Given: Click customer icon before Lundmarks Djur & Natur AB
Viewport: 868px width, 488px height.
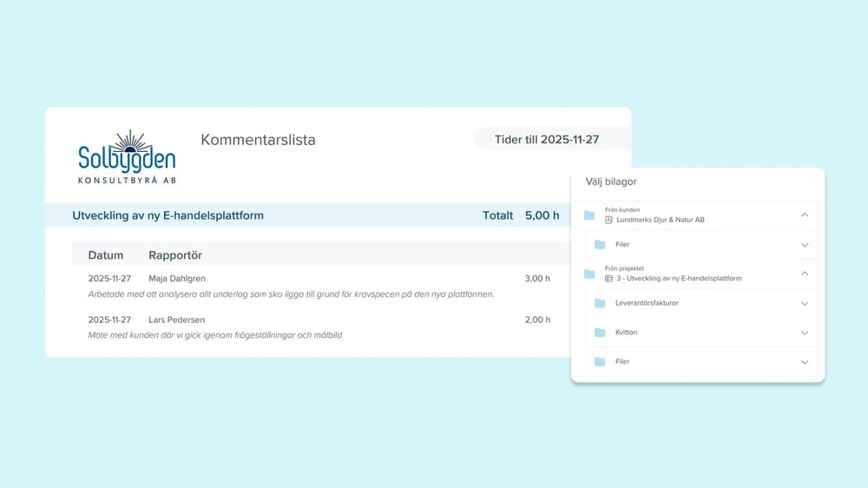Looking at the screenshot, I should pos(608,220).
